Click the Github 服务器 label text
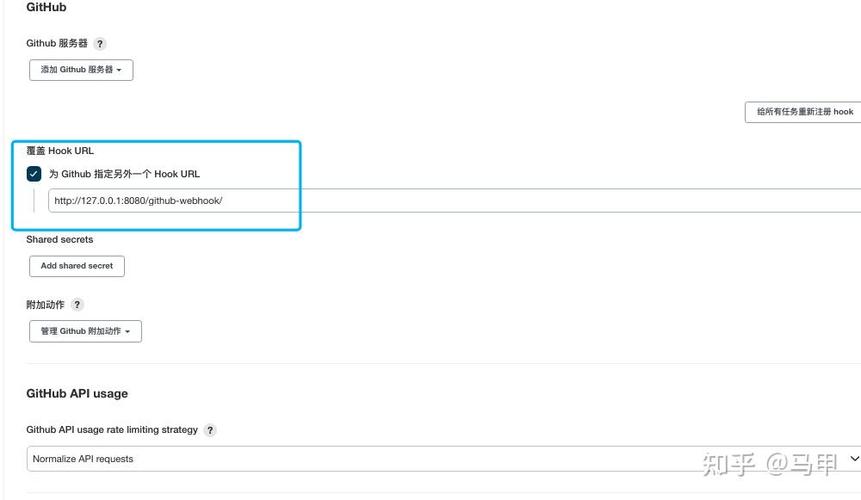This screenshot has height=500, width=861. coord(57,43)
